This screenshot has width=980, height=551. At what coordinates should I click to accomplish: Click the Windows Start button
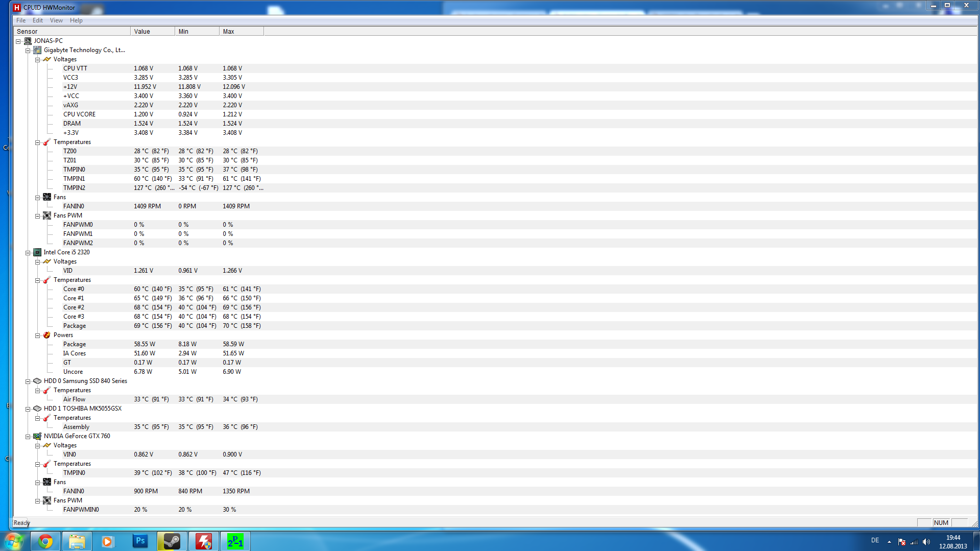pyautogui.click(x=14, y=541)
